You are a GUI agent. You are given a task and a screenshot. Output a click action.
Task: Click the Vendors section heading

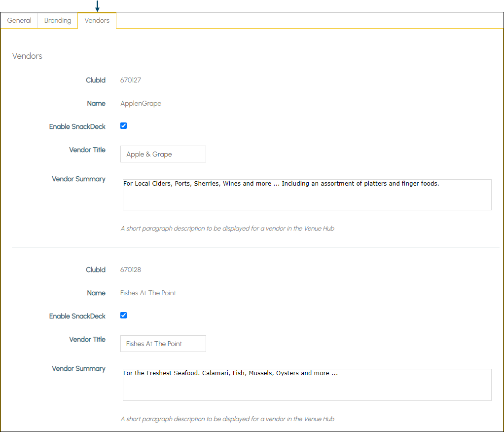tap(27, 56)
